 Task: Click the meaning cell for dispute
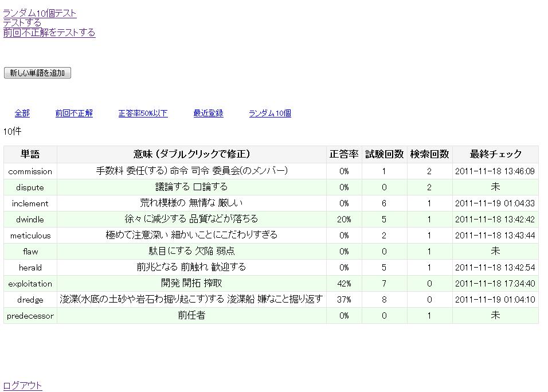point(191,187)
